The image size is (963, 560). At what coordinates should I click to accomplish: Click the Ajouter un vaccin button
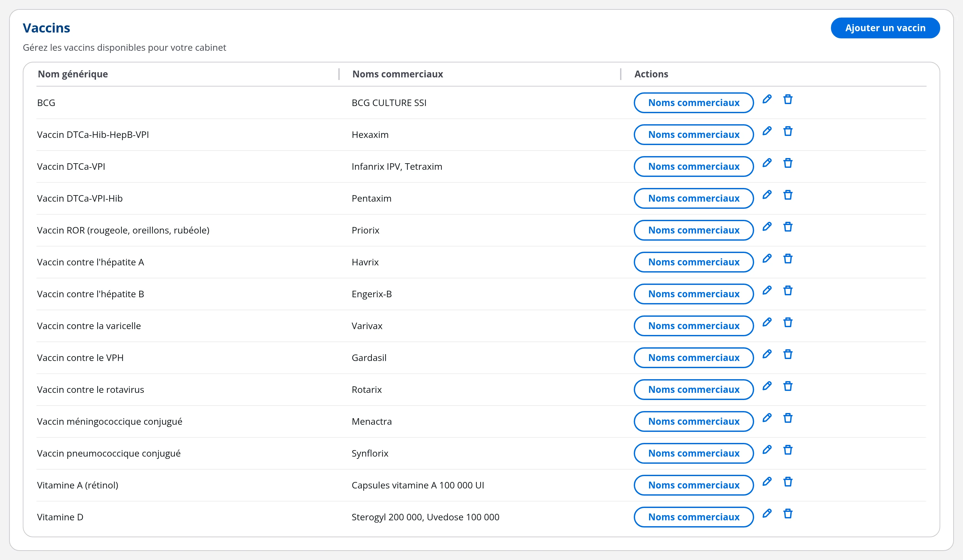(x=885, y=28)
